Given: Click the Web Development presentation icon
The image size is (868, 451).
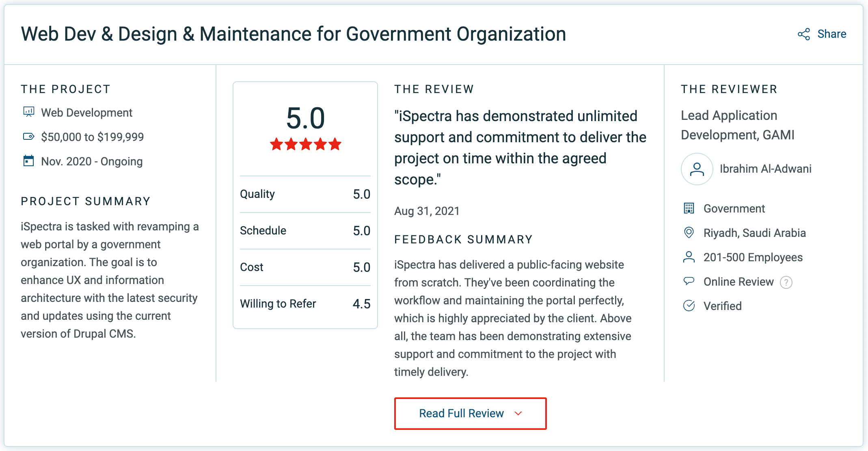Looking at the screenshot, I should (29, 112).
